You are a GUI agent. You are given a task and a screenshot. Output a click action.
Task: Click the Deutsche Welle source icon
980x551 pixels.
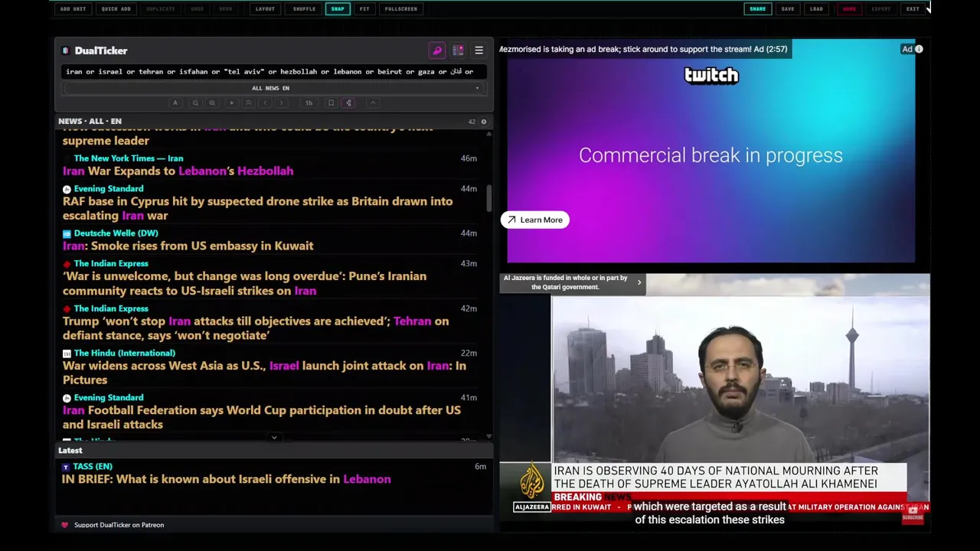coord(67,233)
